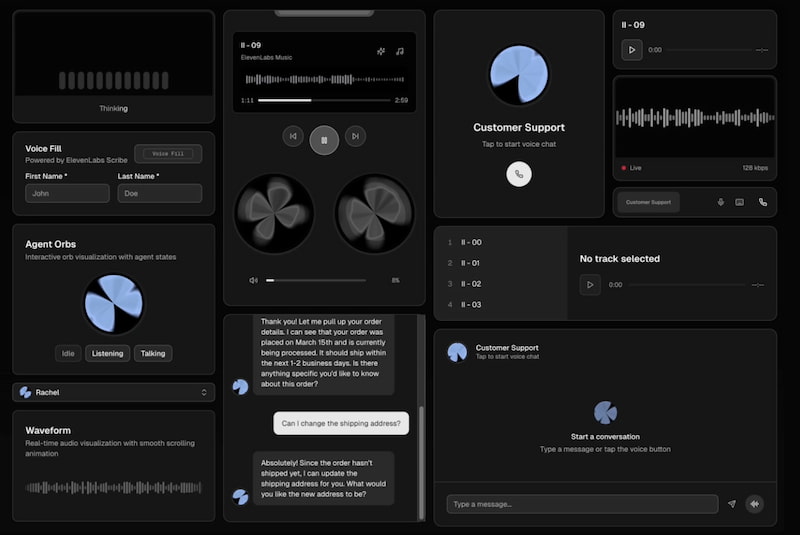Select track II - 00 from the playlist

[470, 242]
